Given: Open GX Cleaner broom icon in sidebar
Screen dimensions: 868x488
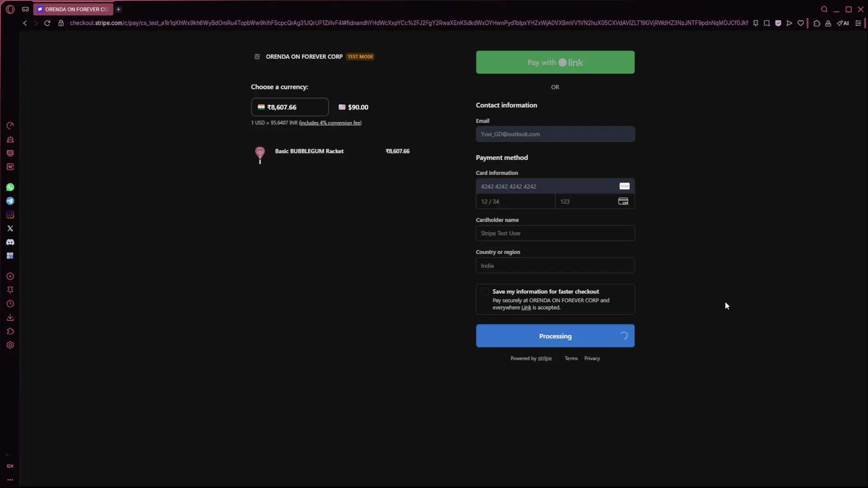Looking at the screenshot, I should [10, 140].
